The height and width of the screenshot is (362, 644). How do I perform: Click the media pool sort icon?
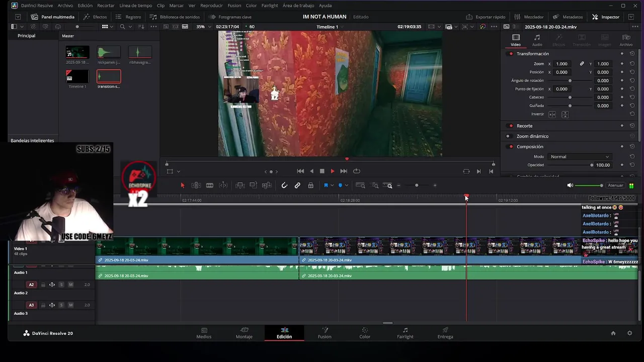coord(141,27)
